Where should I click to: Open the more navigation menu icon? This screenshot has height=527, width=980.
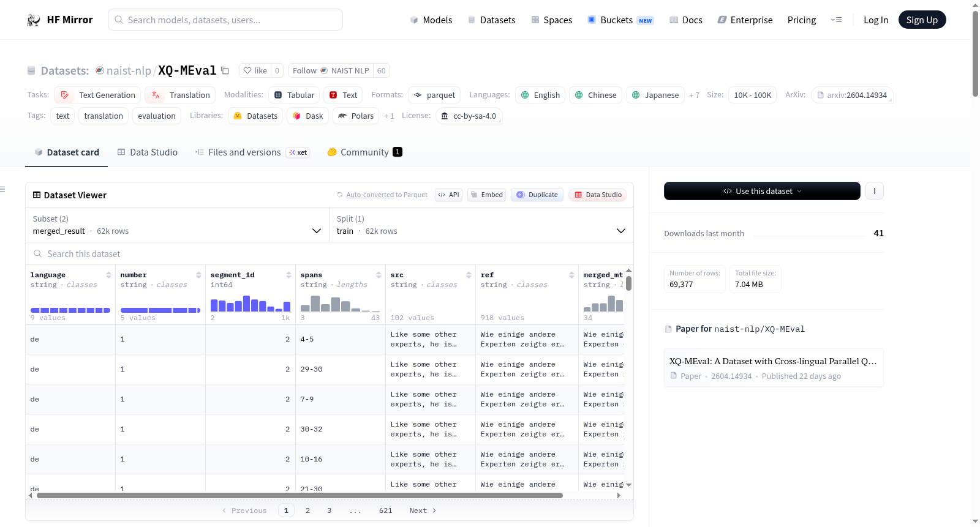836,20
